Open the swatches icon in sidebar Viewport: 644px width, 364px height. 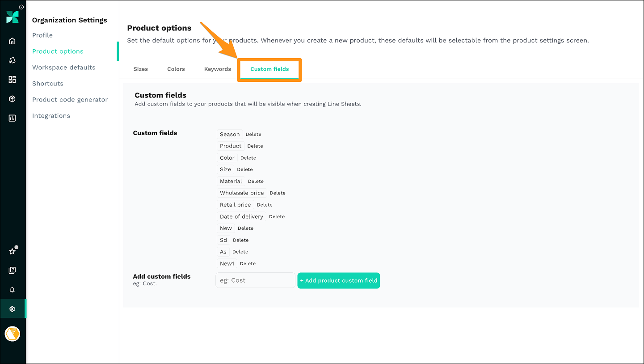[x=13, y=60]
